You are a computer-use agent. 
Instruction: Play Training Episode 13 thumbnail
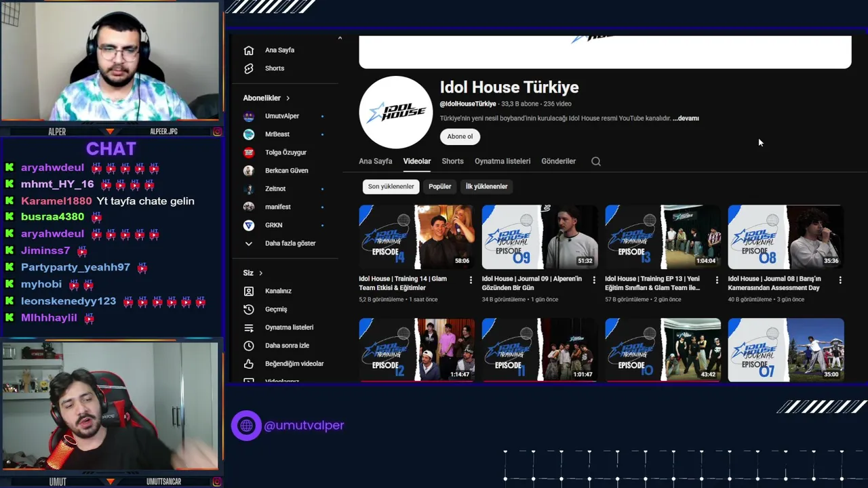663,237
